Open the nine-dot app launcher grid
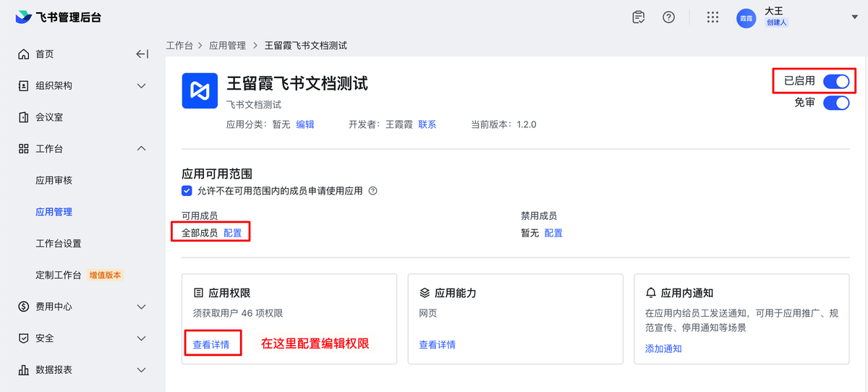The width and height of the screenshot is (868, 392). [712, 17]
